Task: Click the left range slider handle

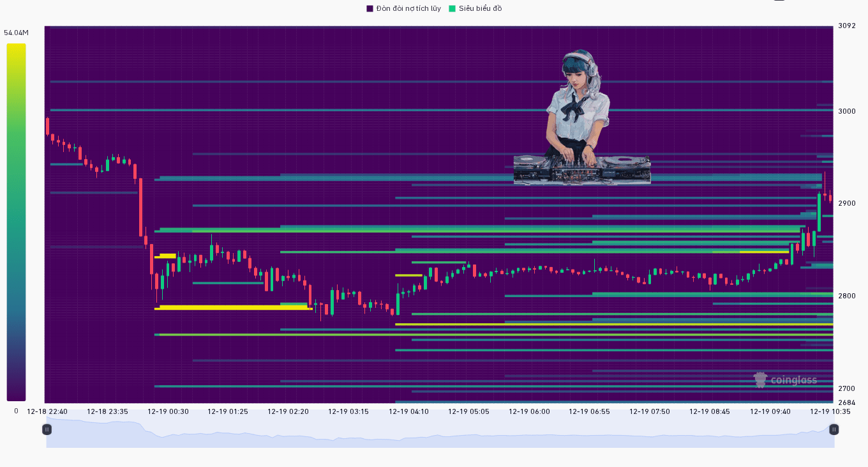Action: (47, 429)
